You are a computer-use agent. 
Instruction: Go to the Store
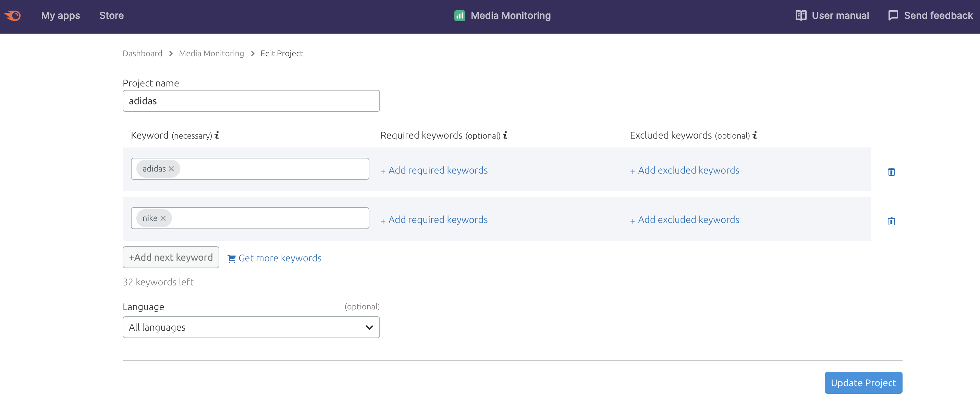111,16
